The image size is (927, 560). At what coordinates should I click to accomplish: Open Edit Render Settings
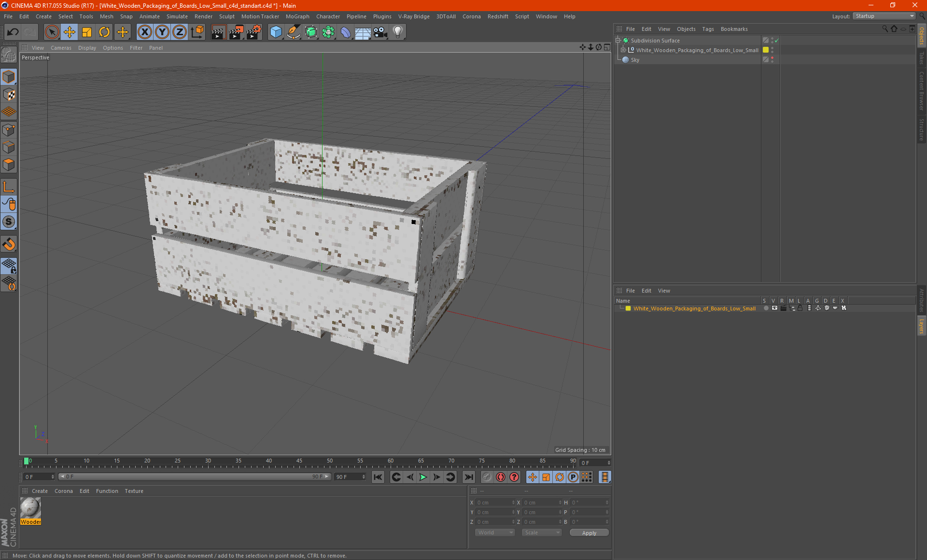(254, 32)
